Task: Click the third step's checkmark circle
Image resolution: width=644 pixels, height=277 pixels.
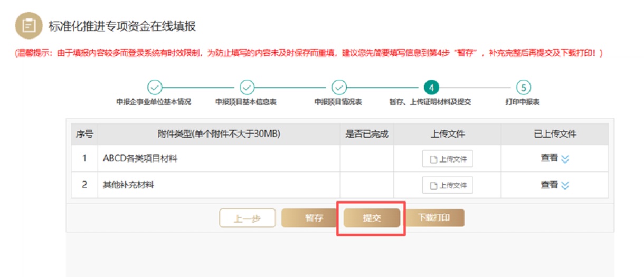Action: (x=339, y=87)
